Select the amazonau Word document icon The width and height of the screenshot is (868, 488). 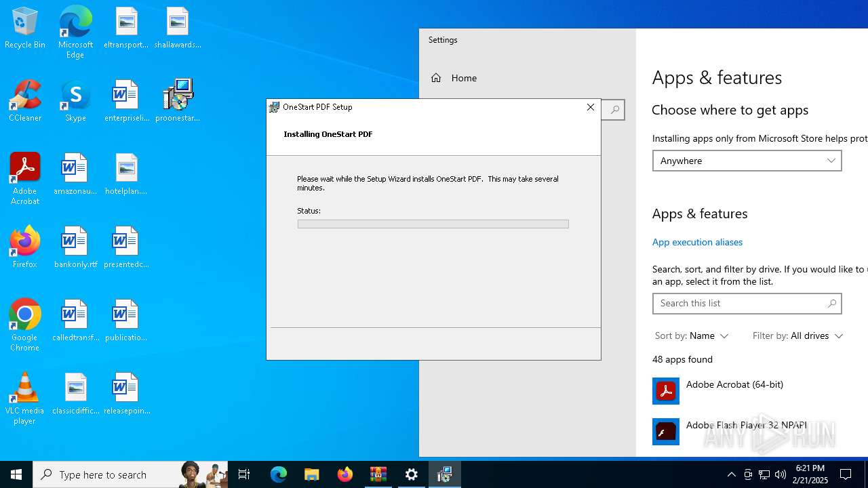75,175
